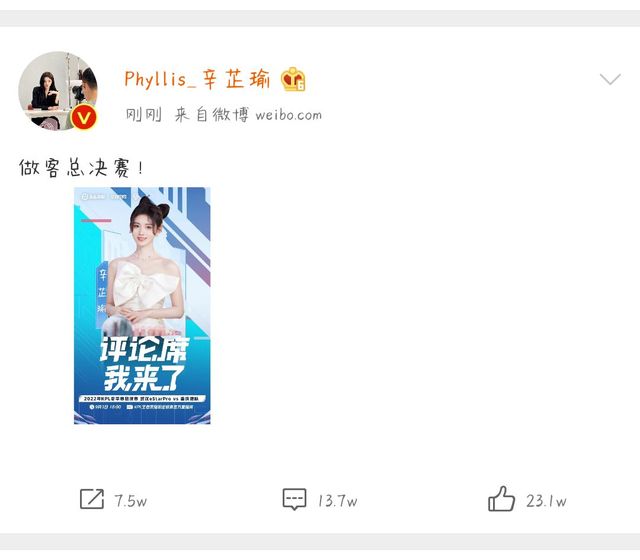The width and height of the screenshot is (640, 560).
Task: Click the gold crown membership badge
Action: 293,79
